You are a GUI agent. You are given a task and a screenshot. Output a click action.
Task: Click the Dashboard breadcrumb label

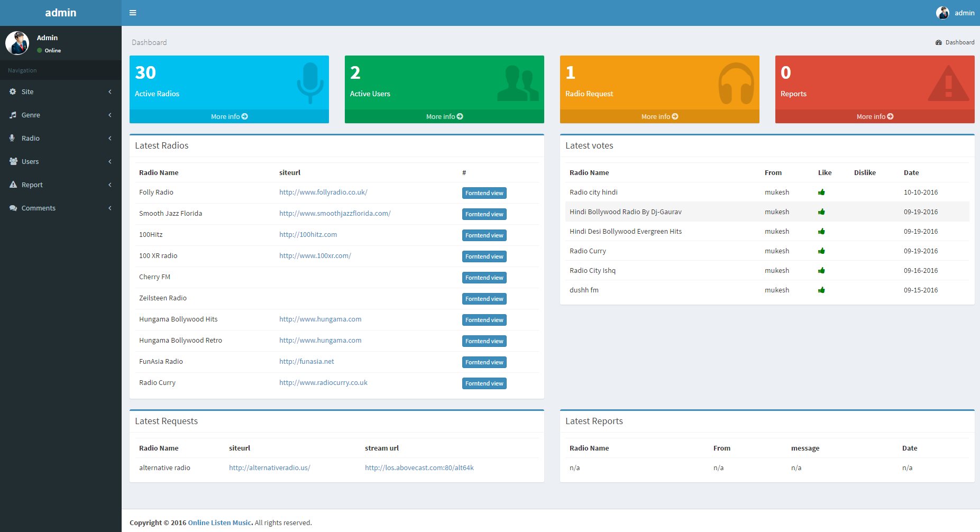149,42
